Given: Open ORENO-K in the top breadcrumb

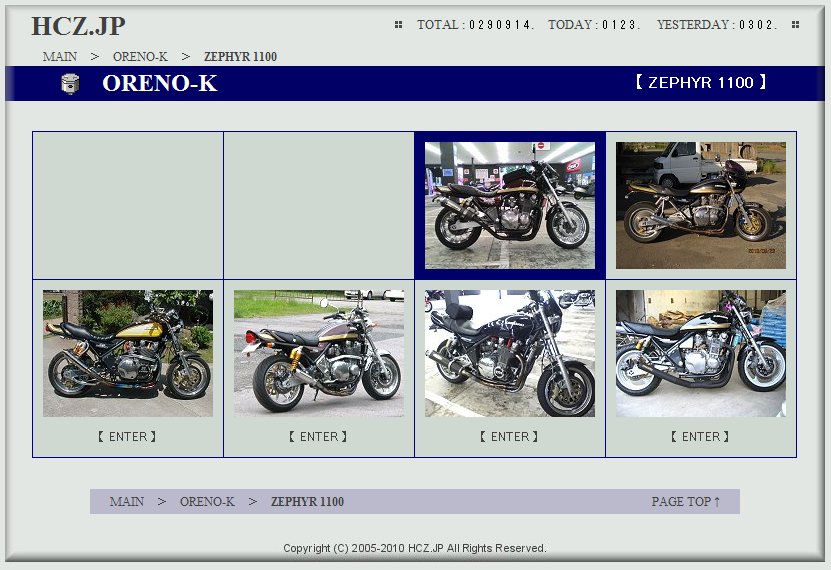Looking at the screenshot, I should coord(140,57).
